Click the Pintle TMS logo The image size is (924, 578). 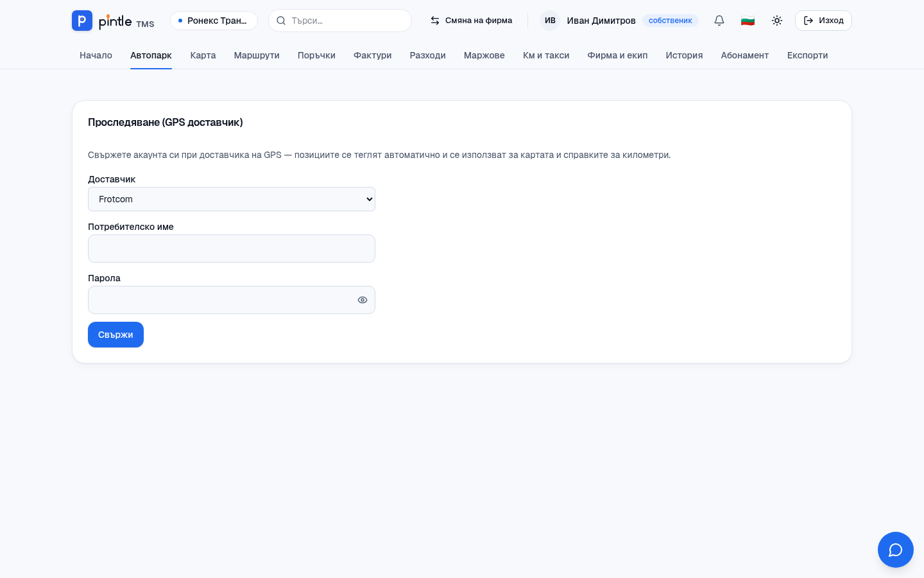coord(113,21)
